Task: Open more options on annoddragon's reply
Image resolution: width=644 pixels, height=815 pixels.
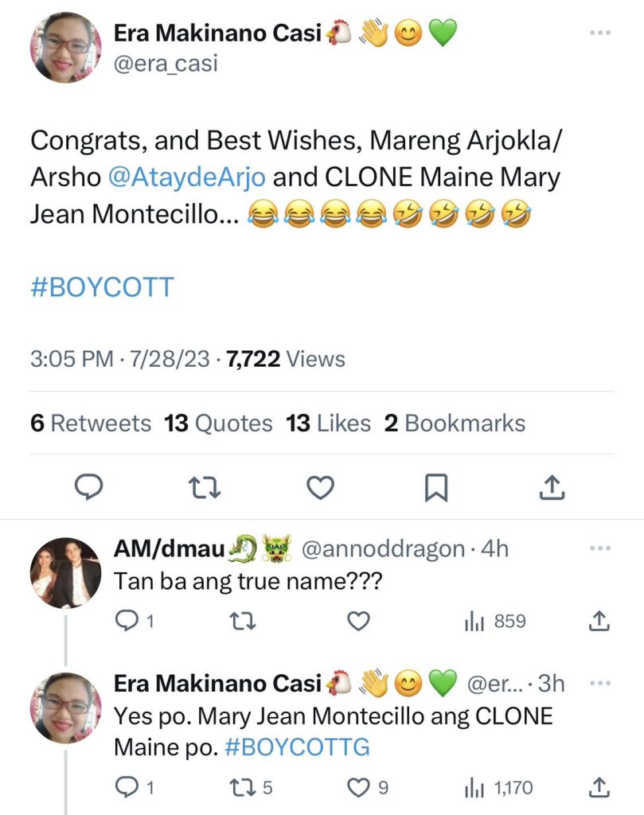Action: pyautogui.click(x=599, y=548)
